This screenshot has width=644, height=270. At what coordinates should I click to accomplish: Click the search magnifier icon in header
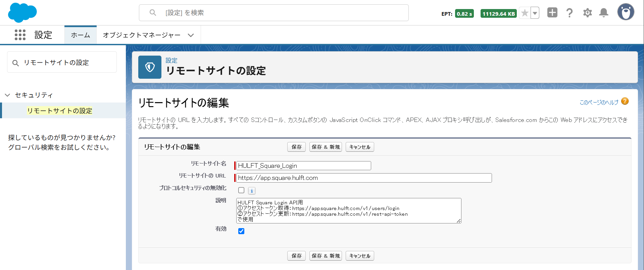coord(153,13)
